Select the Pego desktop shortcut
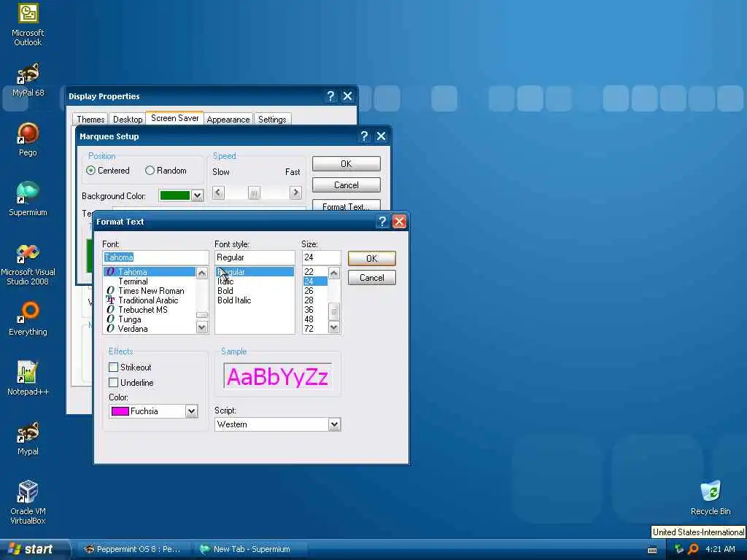Viewport: 747px width, 560px height. (x=28, y=139)
